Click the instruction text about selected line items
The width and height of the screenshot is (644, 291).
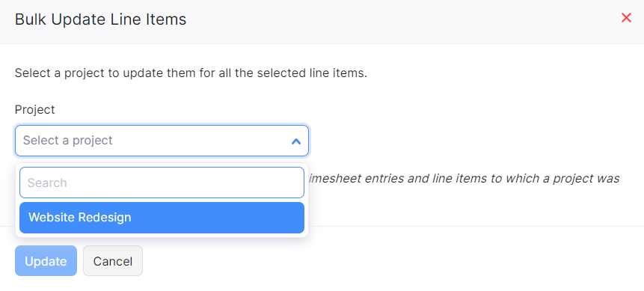coord(191,73)
